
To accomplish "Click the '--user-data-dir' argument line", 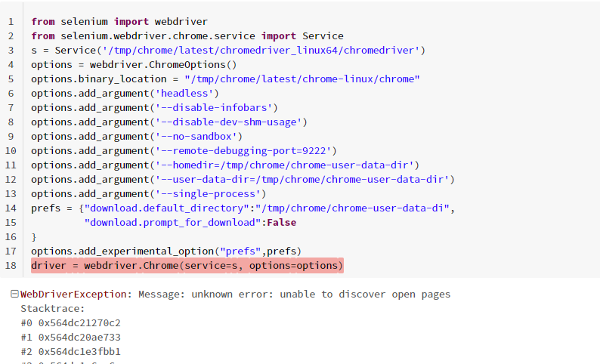I will [243, 179].
